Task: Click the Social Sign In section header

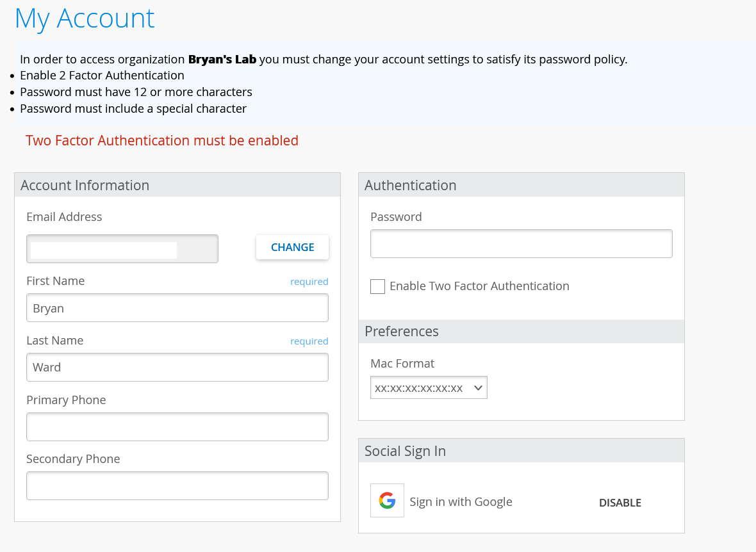Action: (x=405, y=451)
